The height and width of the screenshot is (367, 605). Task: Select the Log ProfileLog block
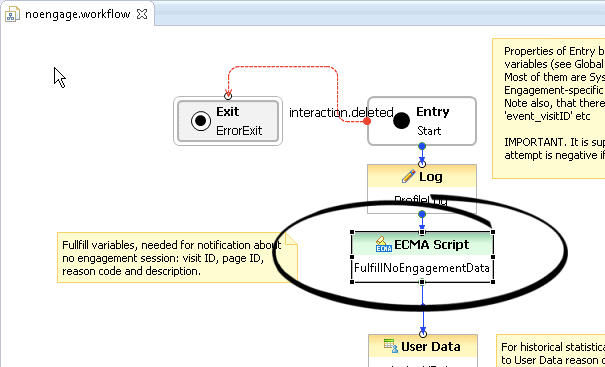pyautogui.click(x=422, y=189)
